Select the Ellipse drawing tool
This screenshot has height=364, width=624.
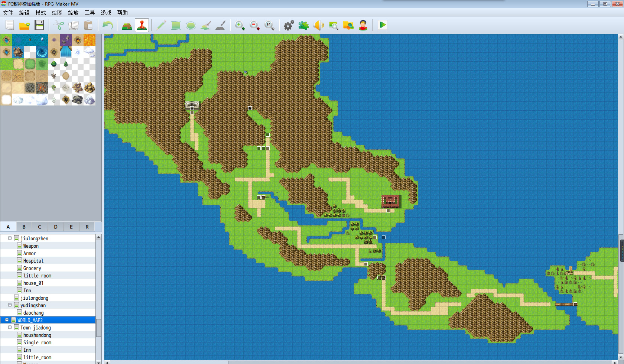pyautogui.click(x=191, y=25)
